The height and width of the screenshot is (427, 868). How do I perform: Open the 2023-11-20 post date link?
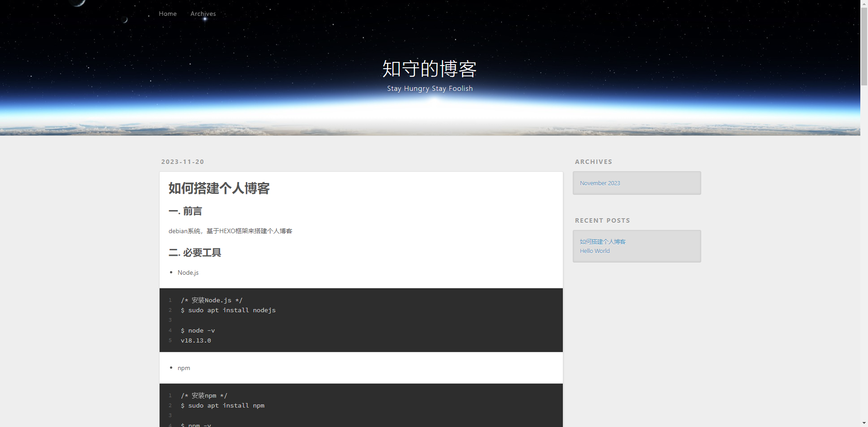pyautogui.click(x=183, y=162)
